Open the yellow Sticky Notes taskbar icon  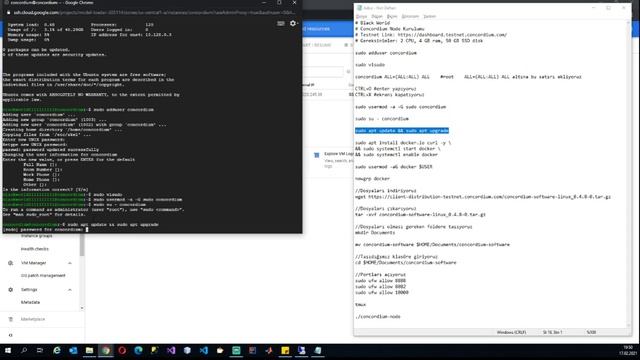click(x=285, y=351)
